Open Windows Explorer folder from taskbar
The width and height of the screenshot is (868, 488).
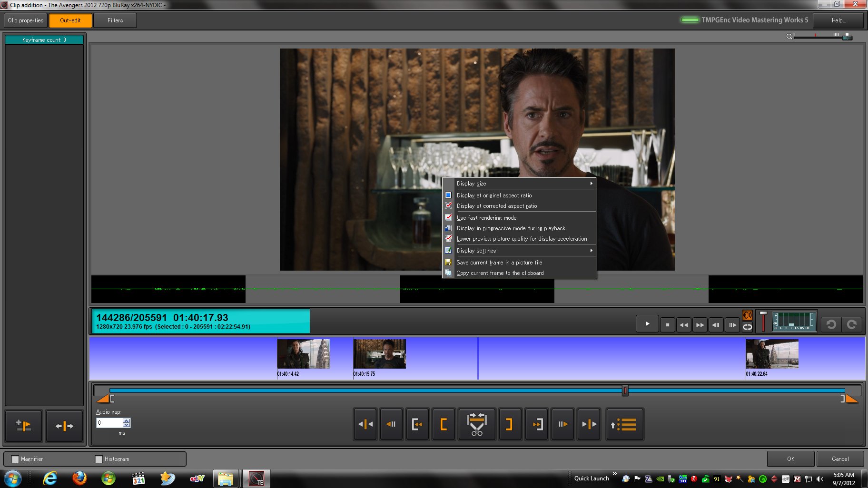[226, 478]
